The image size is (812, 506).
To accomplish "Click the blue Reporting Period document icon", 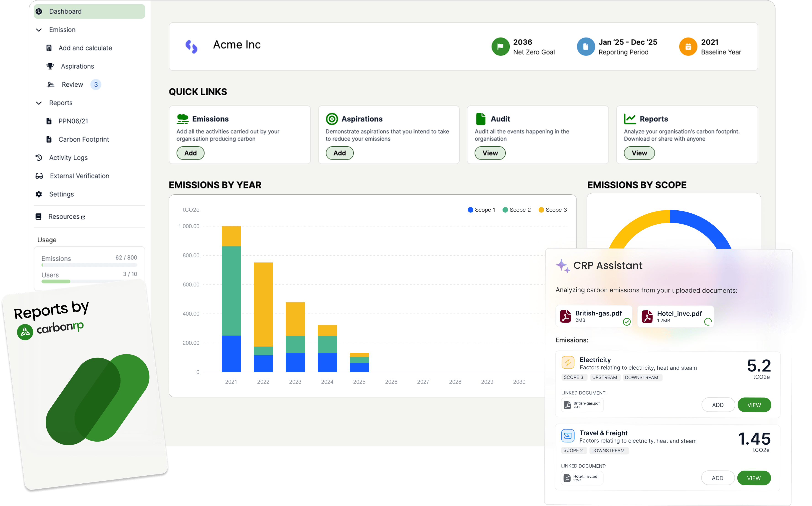I will (x=586, y=47).
